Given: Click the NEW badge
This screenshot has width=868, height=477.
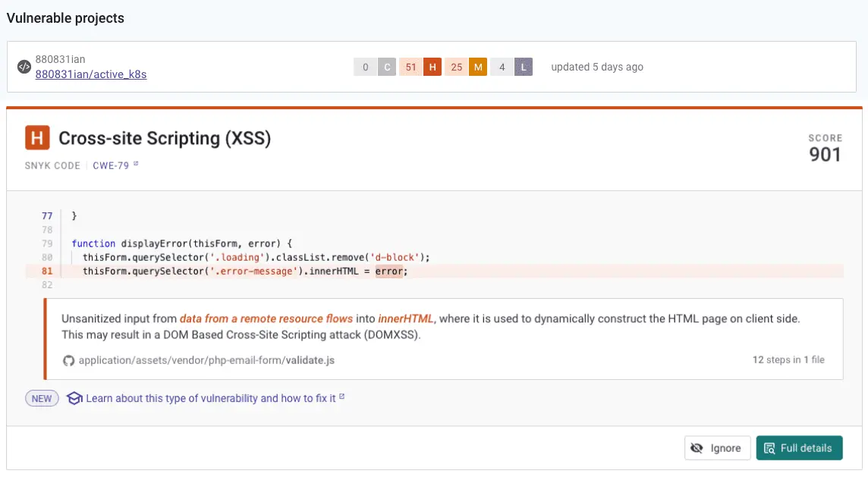Looking at the screenshot, I should (42, 398).
